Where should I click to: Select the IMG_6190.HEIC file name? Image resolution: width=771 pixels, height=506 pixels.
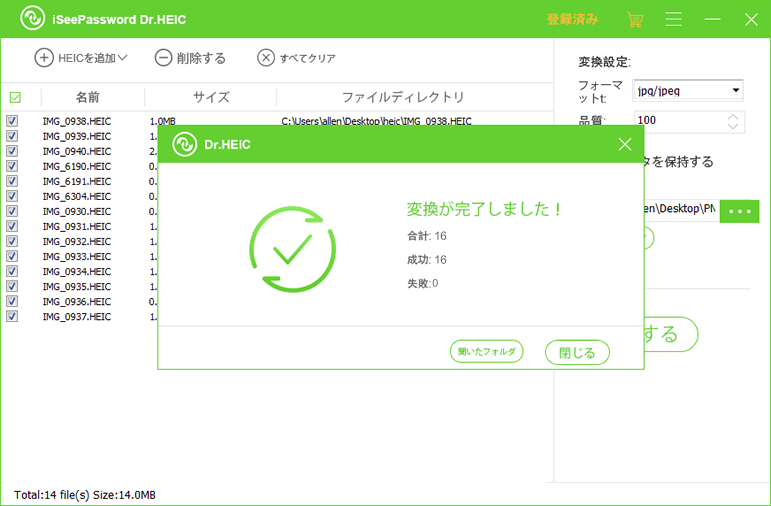[77, 166]
